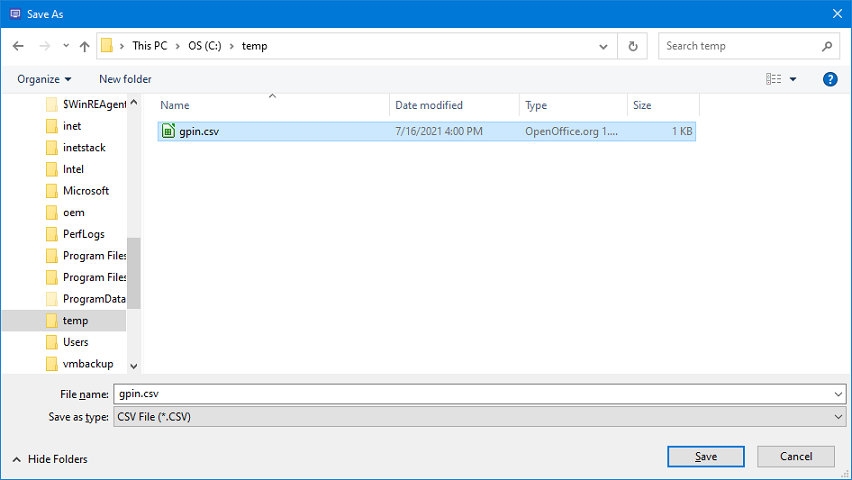Click New folder in the toolbar
The width and height of the screenshot is (852, 480).
[125, 79]
